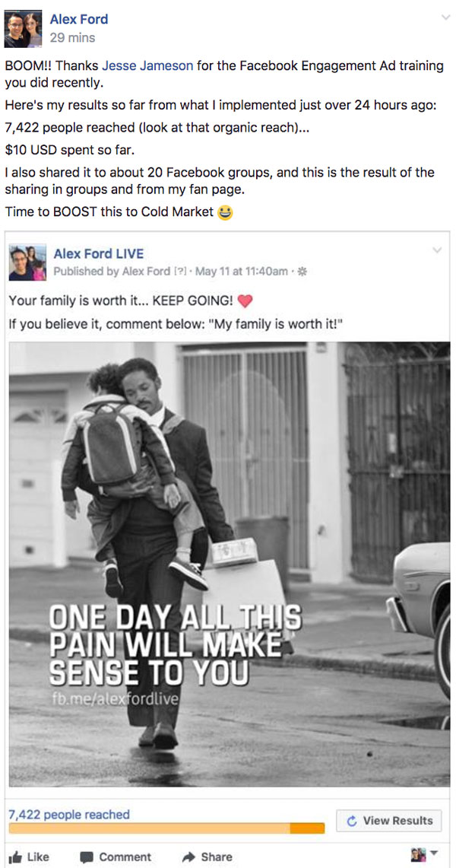Click the Alex Ford LIVE page avatar
This screenshot has height=868, width=456.
(27, 263)
